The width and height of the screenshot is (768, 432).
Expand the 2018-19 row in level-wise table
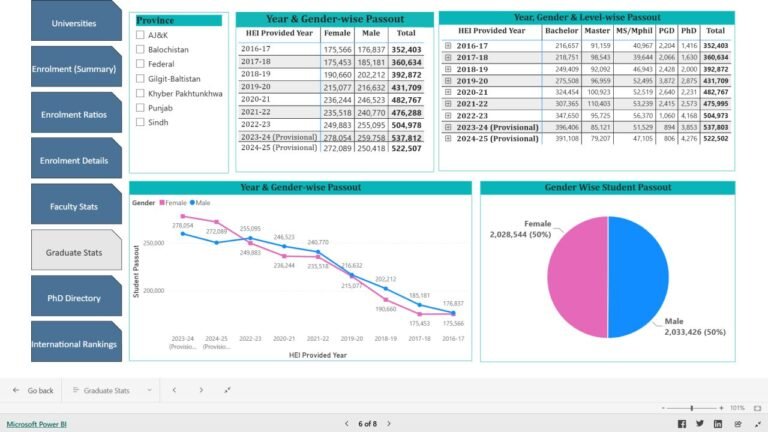[448, 69]
